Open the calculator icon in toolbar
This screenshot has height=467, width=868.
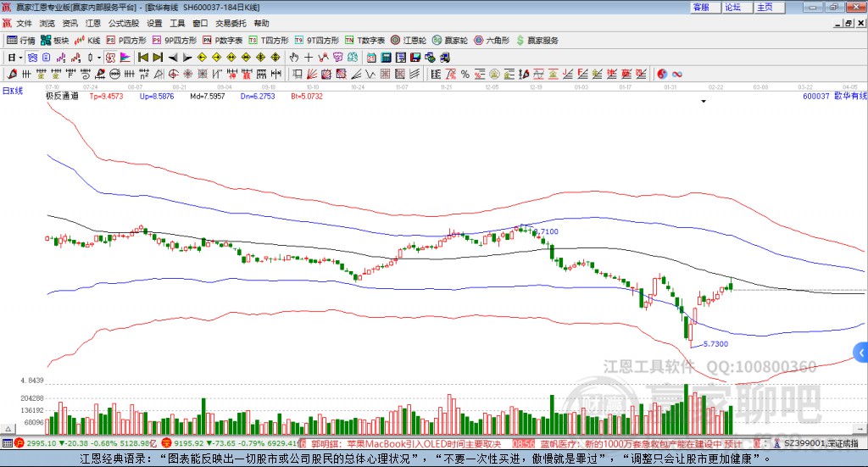[x=386, y=58]
